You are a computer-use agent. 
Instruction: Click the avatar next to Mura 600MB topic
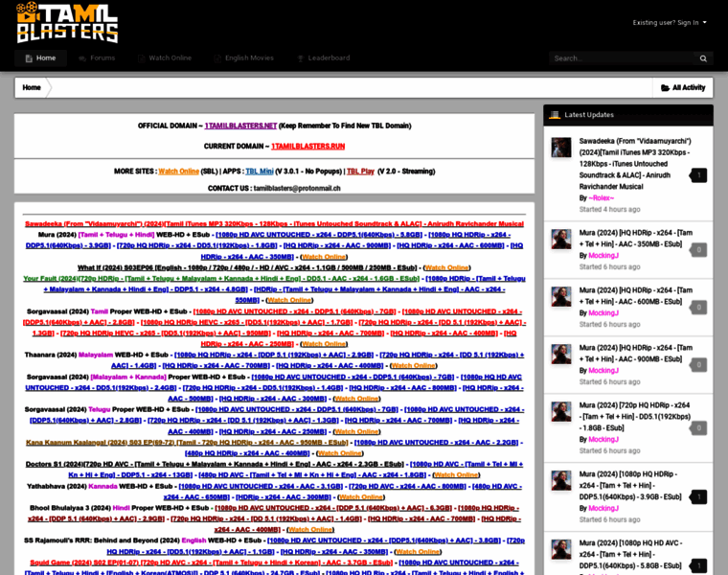[x=561, y=297]
